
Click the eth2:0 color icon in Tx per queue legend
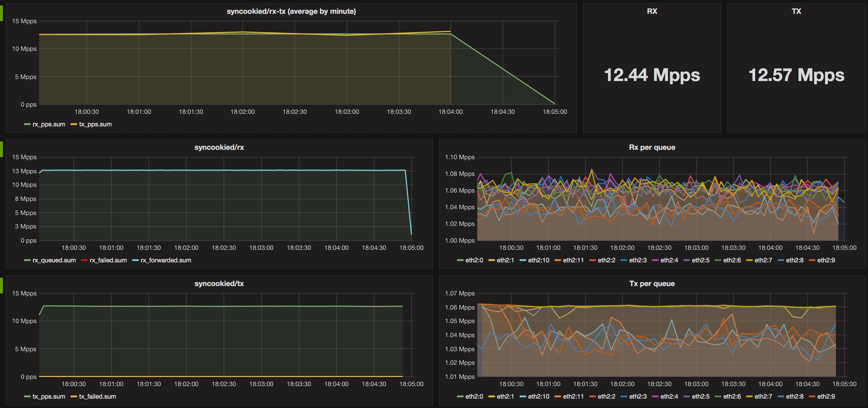(460, 396)
